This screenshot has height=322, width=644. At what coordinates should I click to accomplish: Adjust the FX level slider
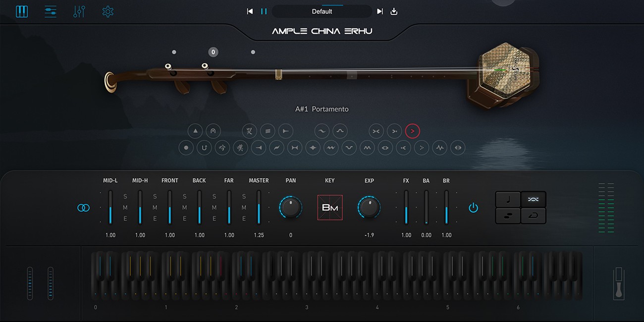pyautogui.click(x=406, y=208)
